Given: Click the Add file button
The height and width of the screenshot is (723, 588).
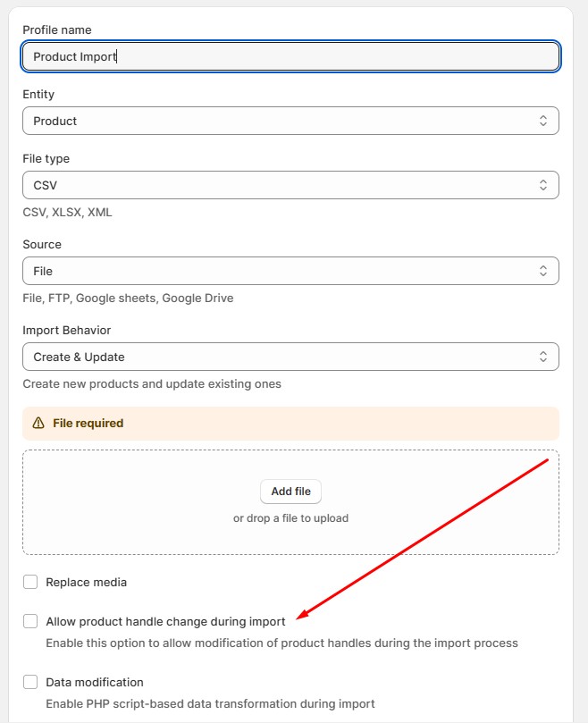Looking at the screenshot, I should pos(290,491).
